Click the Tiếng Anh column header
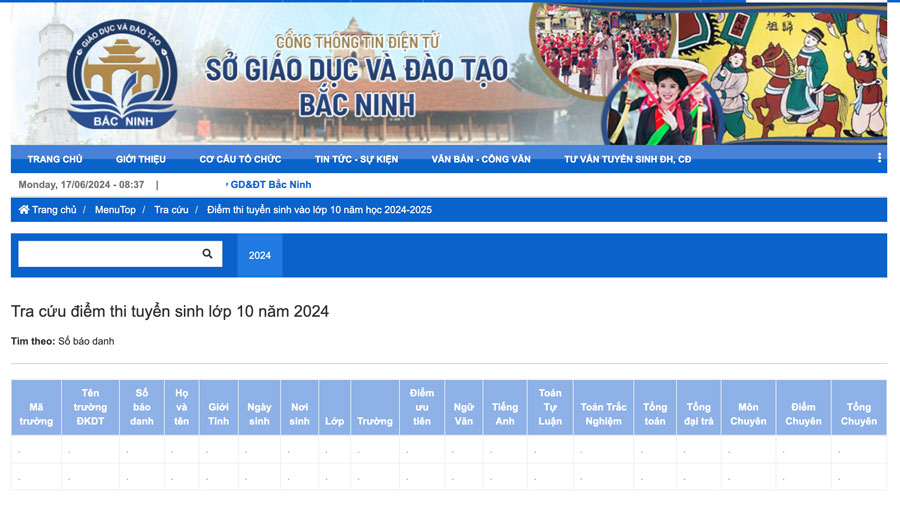This screenshot has width=900, height=512. tap(505, 407)
